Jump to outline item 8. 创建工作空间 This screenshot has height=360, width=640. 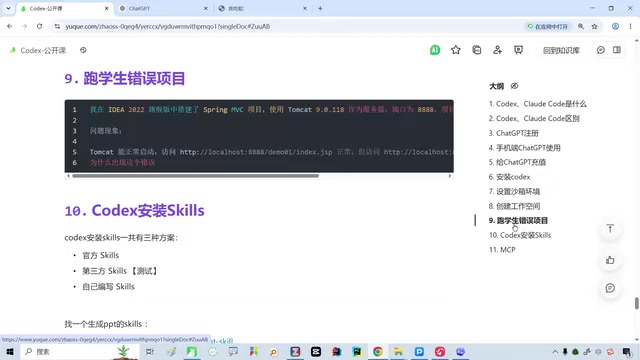click(514, 206)
